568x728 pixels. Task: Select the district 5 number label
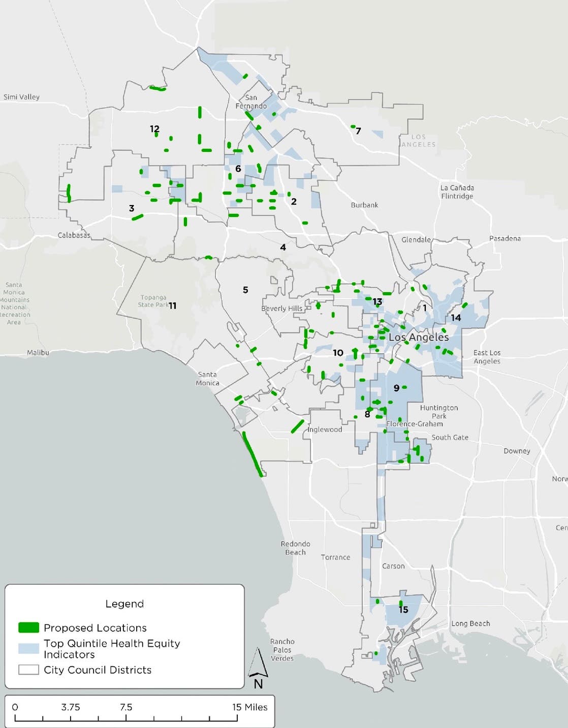click(245, 290)
